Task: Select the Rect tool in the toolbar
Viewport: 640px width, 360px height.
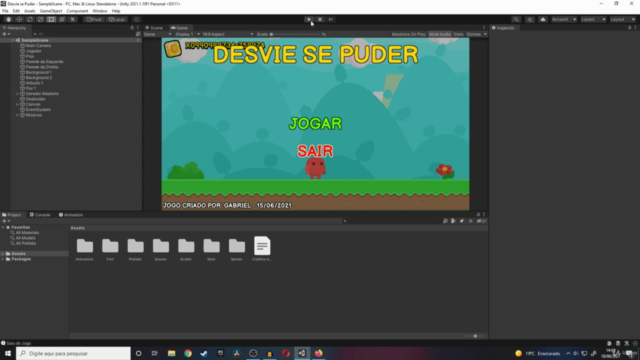Action: (x=51, y=20)
